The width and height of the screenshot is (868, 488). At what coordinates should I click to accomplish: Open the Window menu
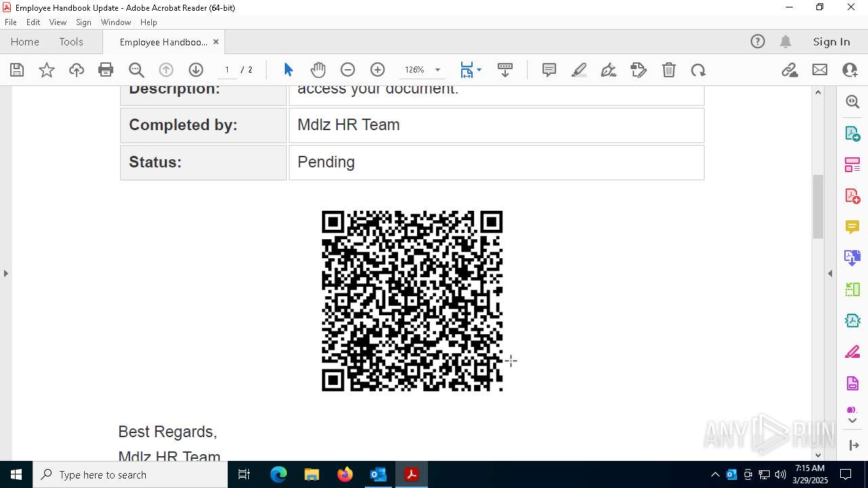[x=116, y=22]
